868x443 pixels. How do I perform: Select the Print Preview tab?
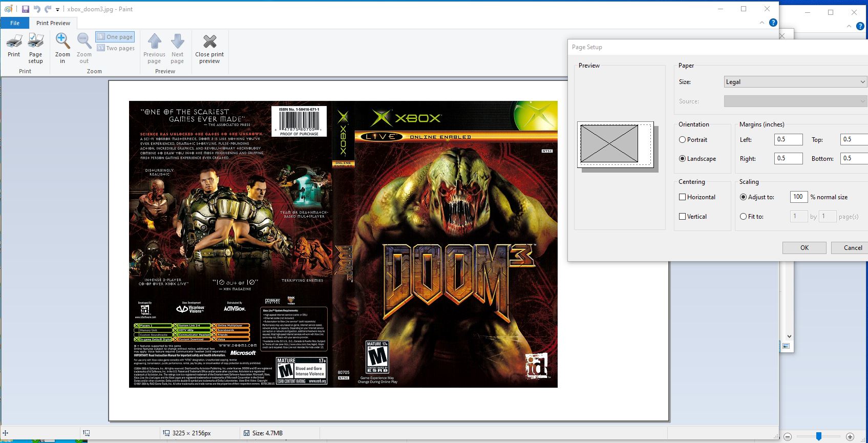click(53, 23)
